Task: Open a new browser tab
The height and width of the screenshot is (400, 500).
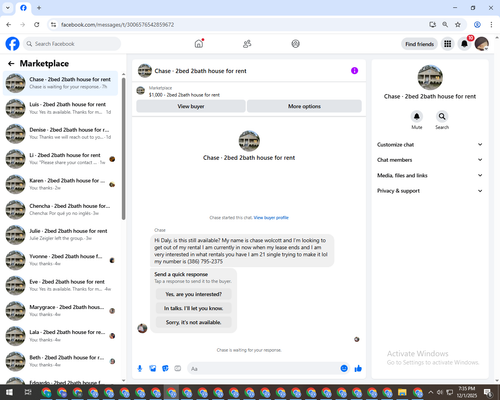Action: click(x=39, y=8)
